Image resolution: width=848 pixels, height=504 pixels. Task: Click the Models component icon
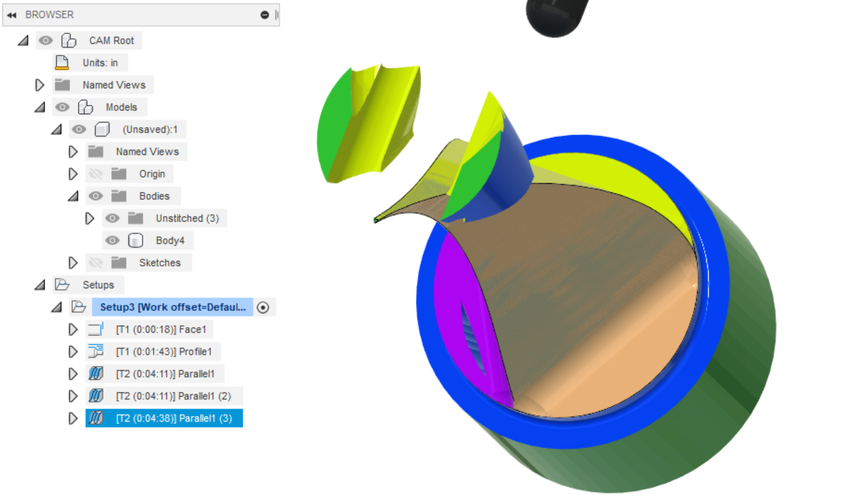coord(85,107)
